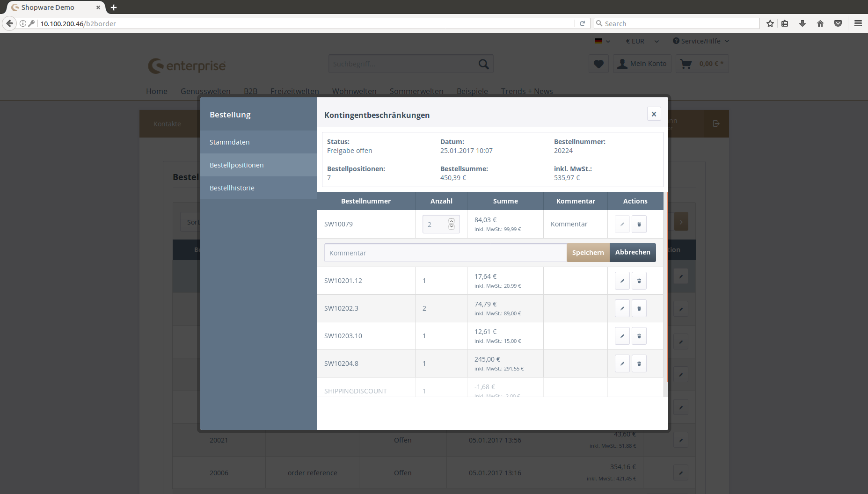Bookmark this page with star icon
Screen dimensions: 868x494
(770, 23)
